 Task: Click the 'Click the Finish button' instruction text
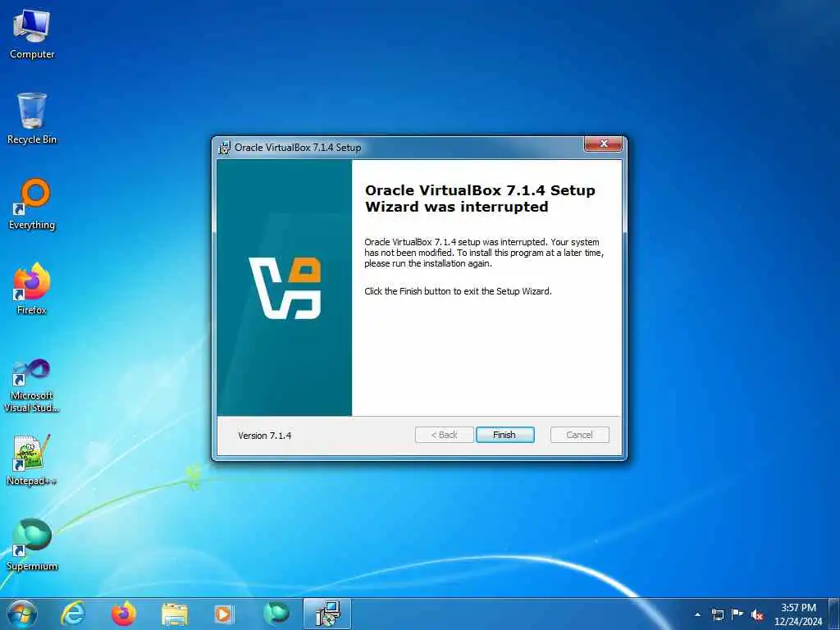tap(458, 291)
